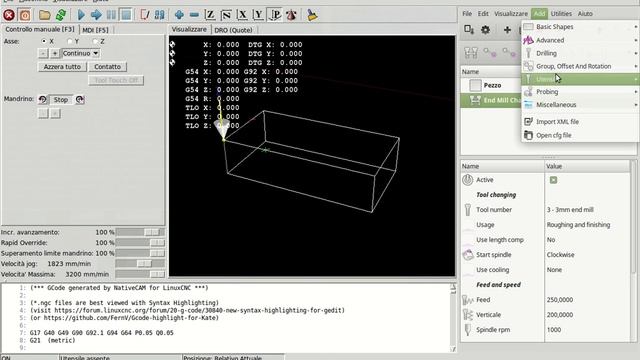This screenshot has height=360, width=640.
Task: Open the Aiuto help menu
Action: click(585, 13)
